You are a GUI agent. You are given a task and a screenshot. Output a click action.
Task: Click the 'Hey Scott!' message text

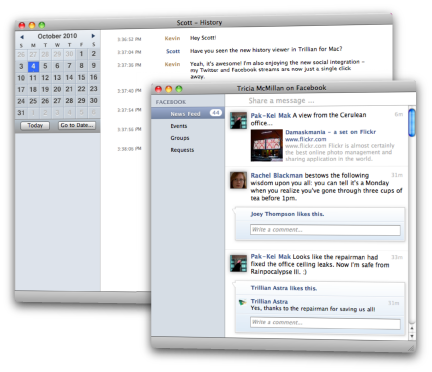point(203,38)
